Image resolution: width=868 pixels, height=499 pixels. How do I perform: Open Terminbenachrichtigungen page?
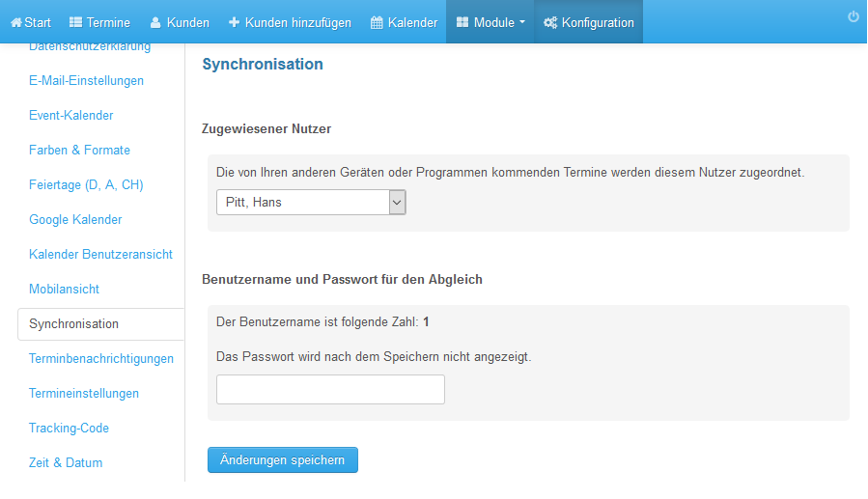pos(101,359)
